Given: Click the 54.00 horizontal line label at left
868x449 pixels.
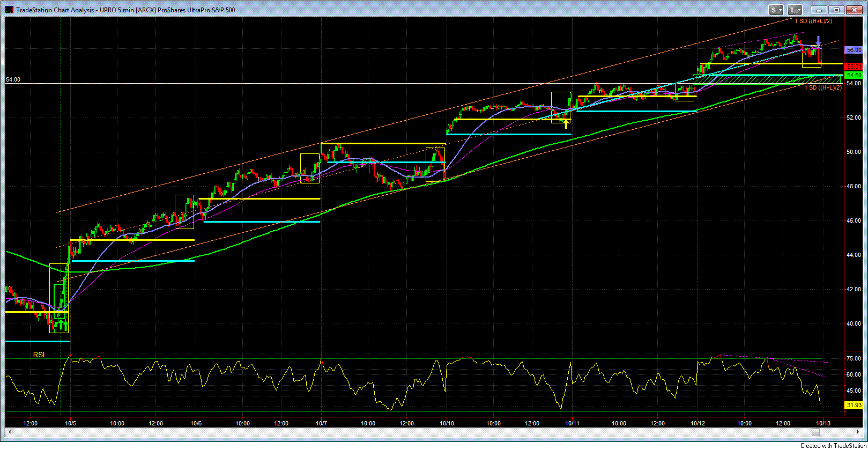Looking at the screenshot, I should point(13,79).
